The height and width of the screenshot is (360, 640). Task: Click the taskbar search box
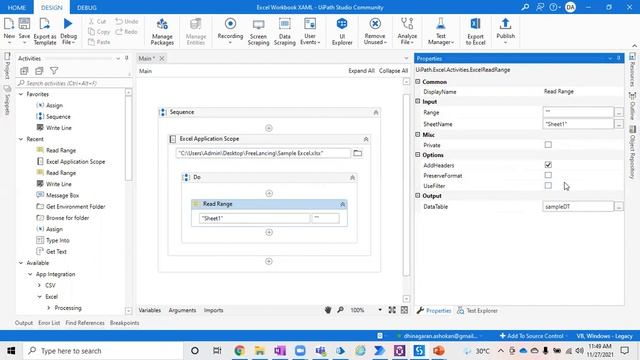click(102, 351)
